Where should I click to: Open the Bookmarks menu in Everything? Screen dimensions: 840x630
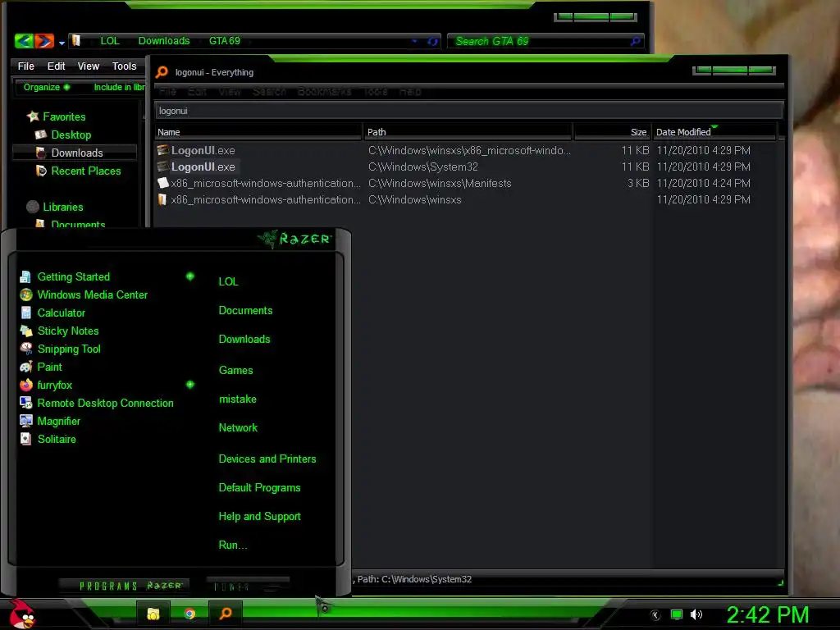pos(324,92)
